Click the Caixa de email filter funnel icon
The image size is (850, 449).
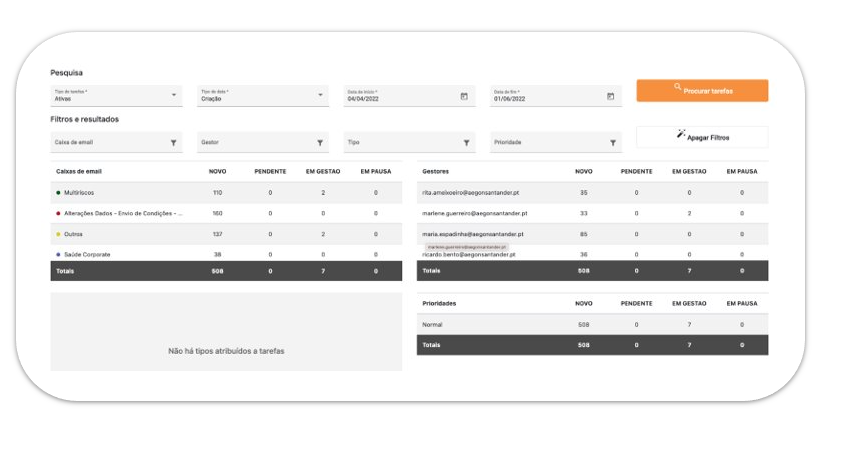174,143
